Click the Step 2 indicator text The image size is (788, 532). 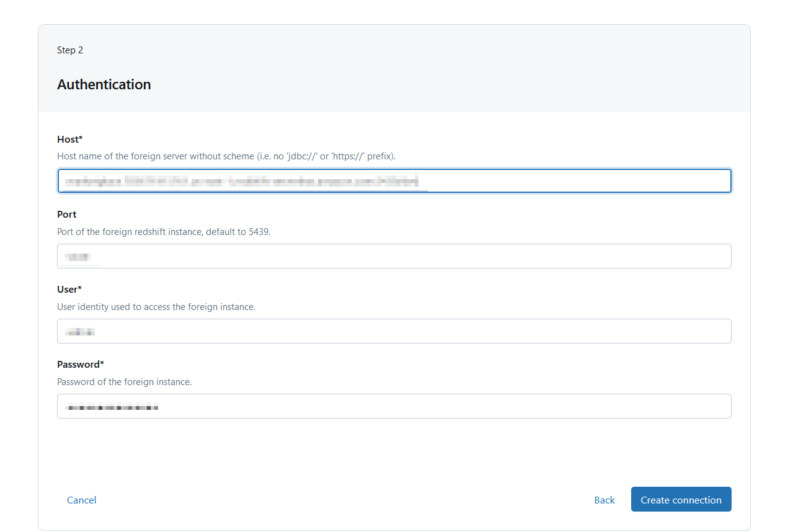point(70,50)
